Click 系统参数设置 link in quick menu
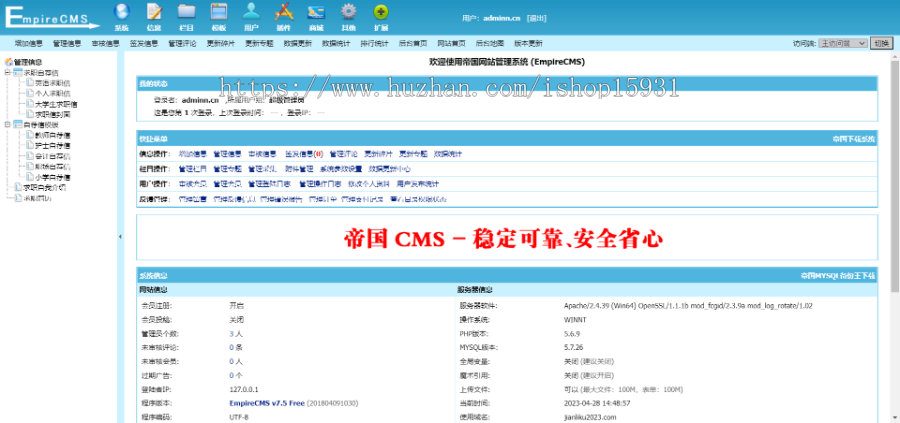The image size is (900, 423). tap(341, 169)
